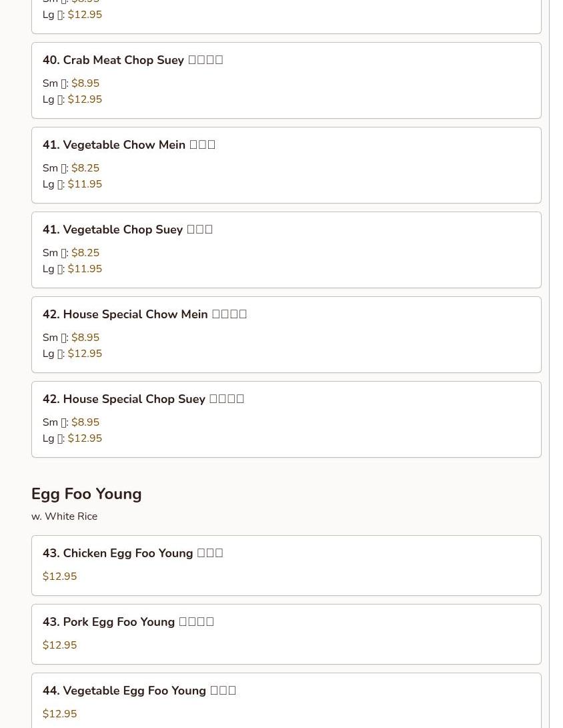Image resolution: width=563 pixels, height=728 pixels.
Task: Choose small $8.25 Vegetable Chow Mein price
Action: (85, 168)
